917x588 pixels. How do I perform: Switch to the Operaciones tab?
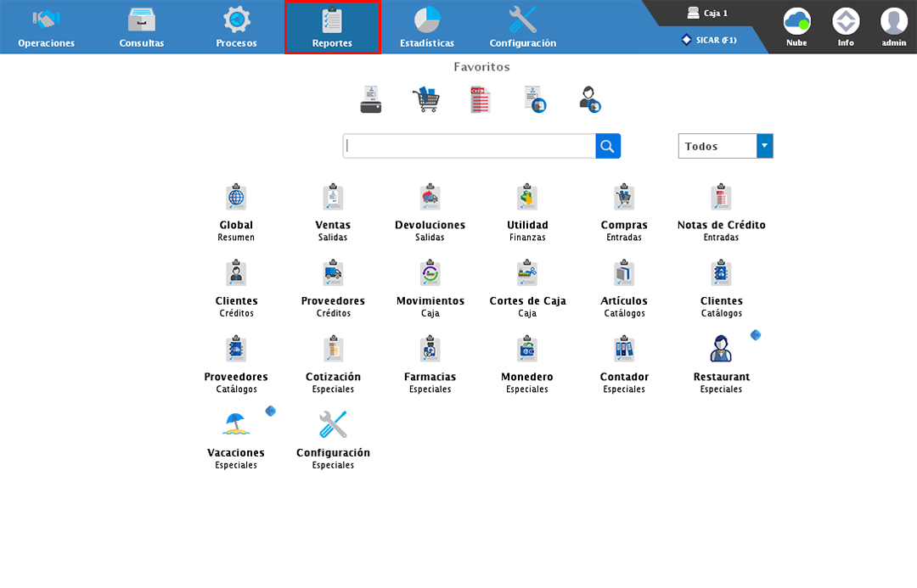(47, 27)
